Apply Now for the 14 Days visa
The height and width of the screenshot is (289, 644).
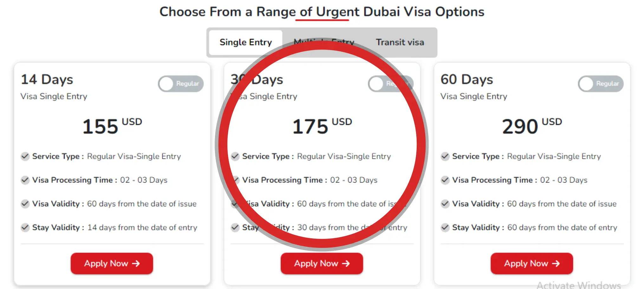[112, 263]
